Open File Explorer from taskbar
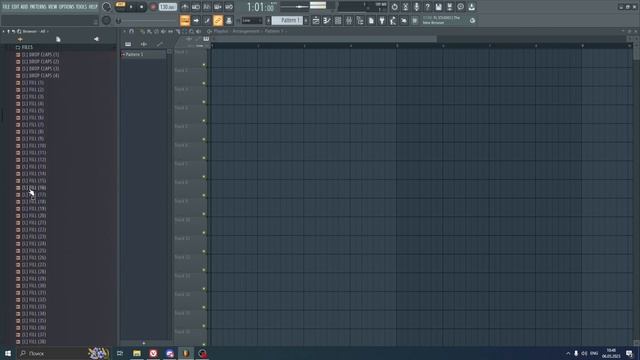This screenshot has width=640, height=360. 137,353
